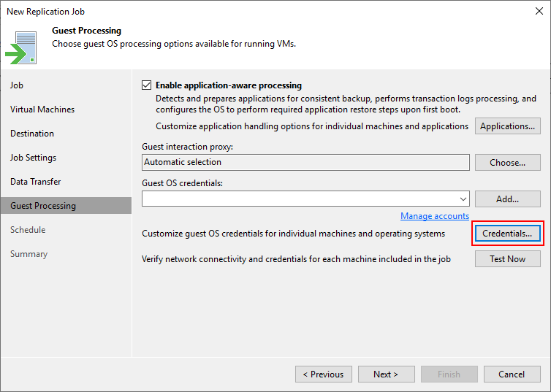Open the Manage accounts link

[x=435, y=216]
